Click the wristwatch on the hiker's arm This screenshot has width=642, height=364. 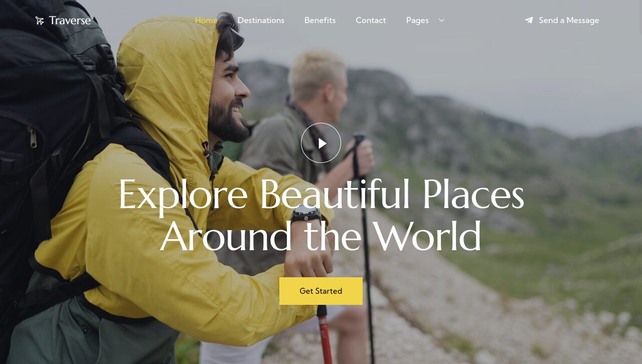pyautogui.click(x=306, y=215)
